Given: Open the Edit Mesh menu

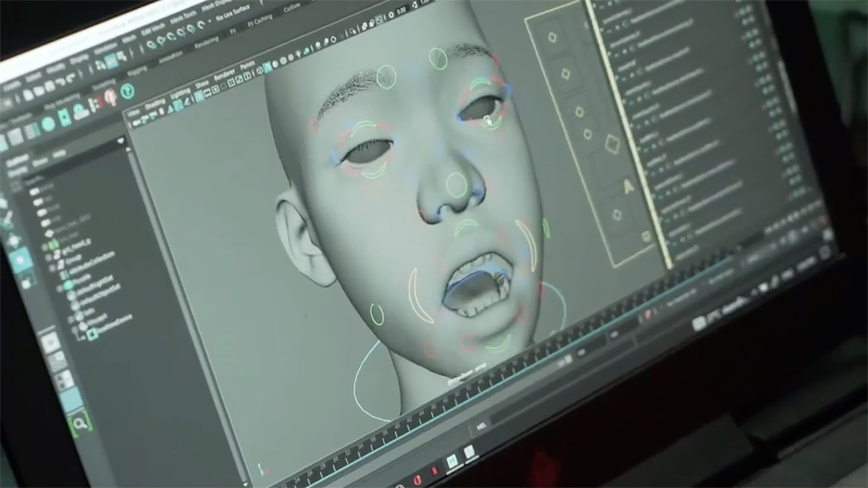Looking at the screenshot, I should pos(153,28).
